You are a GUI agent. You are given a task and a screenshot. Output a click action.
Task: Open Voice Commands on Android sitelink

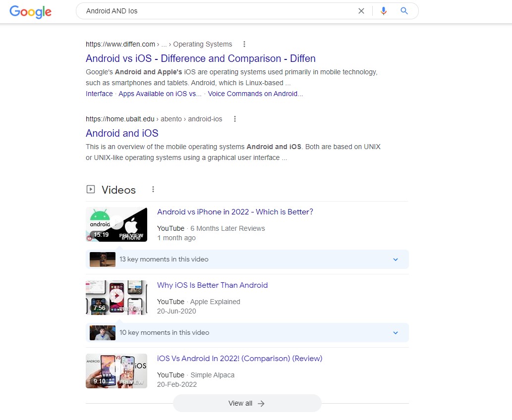pos(255,94)
